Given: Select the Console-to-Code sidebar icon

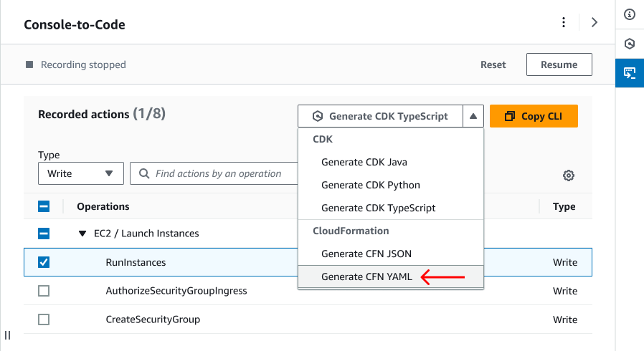Looking at the screenshot, I should 630,73.
